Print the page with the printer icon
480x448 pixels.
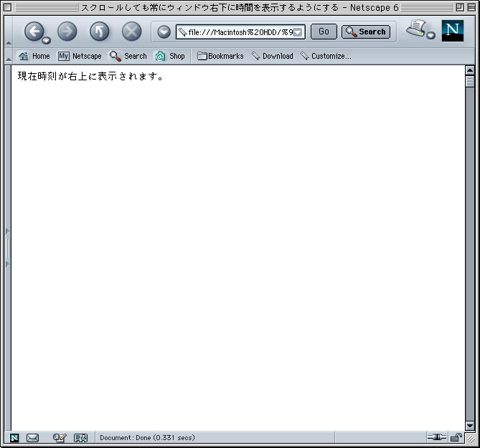click(x=415, y=28)
